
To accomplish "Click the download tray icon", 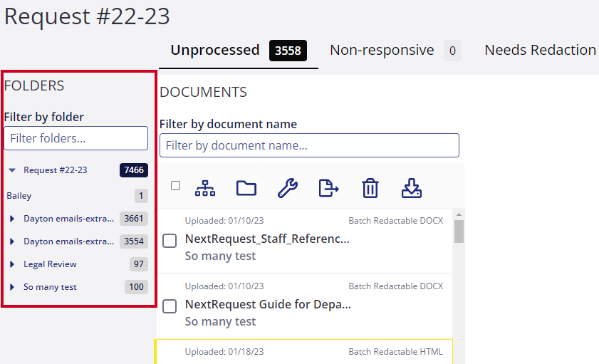I will click(412, 188).
